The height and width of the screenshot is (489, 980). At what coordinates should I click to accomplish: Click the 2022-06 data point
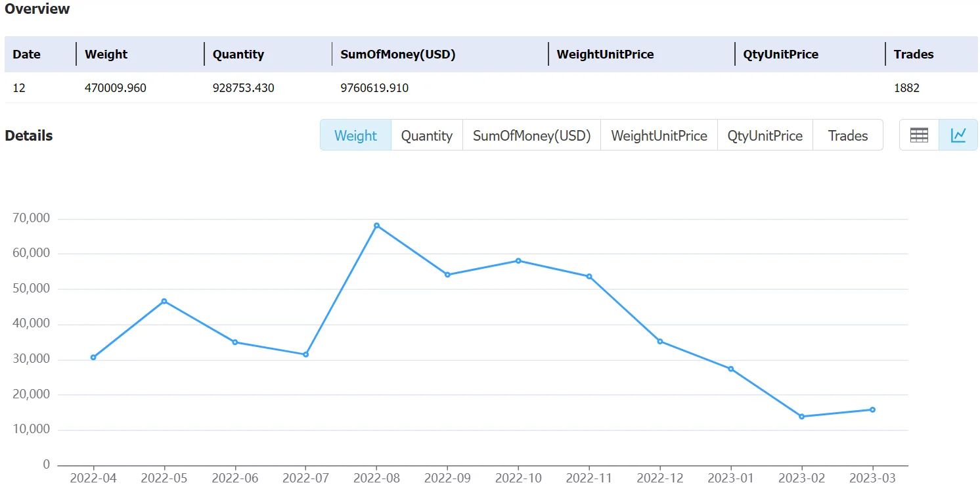point(235,342)
